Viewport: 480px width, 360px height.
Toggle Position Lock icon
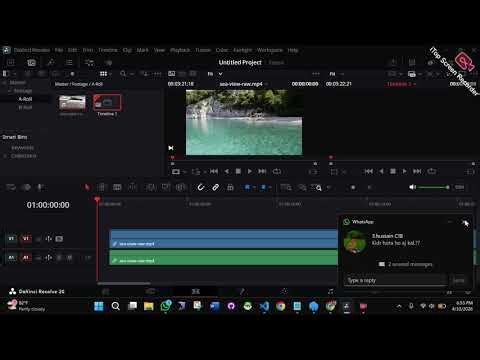click(230, 187)
